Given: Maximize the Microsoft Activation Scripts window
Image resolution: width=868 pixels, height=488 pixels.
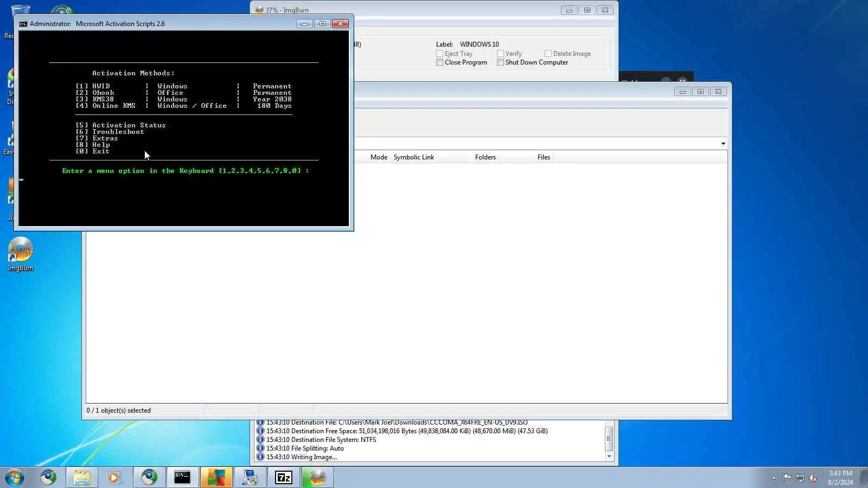Looking at the screenshot, I should pos(322,24).
